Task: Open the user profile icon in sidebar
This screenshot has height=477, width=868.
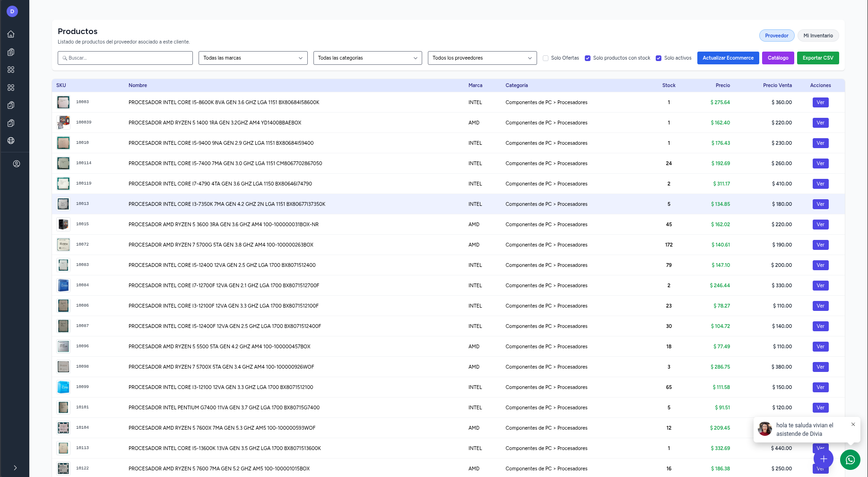Action: tap(17, 164)
